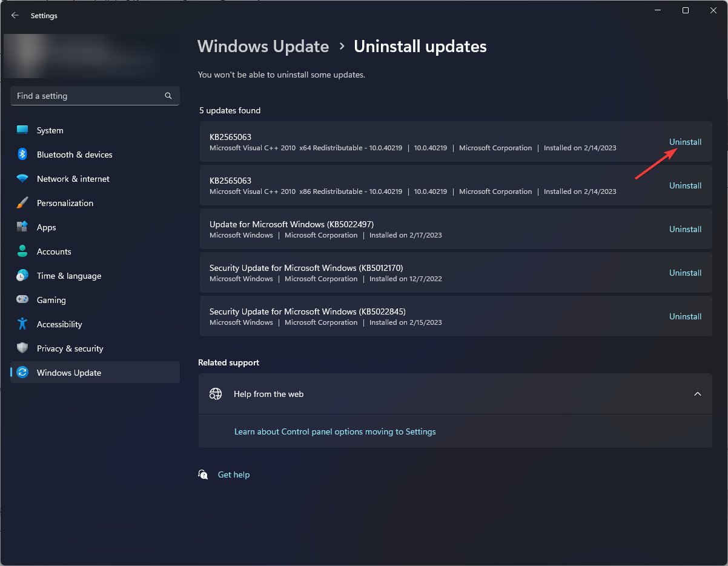Click the Privacy shield icon

22,348
